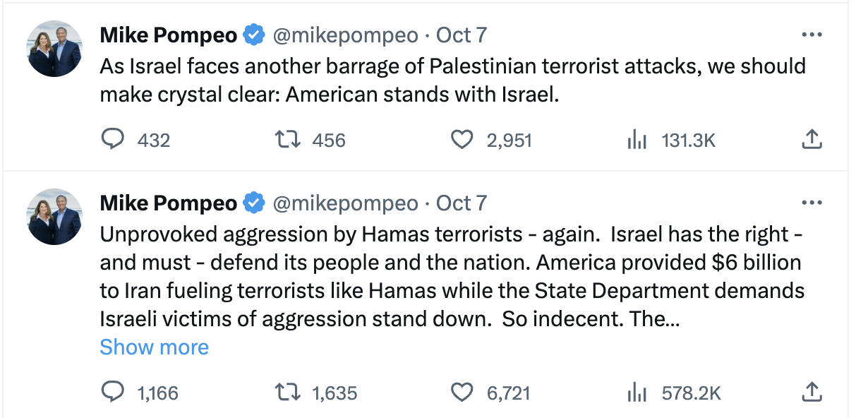The width and height of the screenshot is (868, 418).
Task: View analytics for the tweet with 578.2K views
Action: (637, 392)
